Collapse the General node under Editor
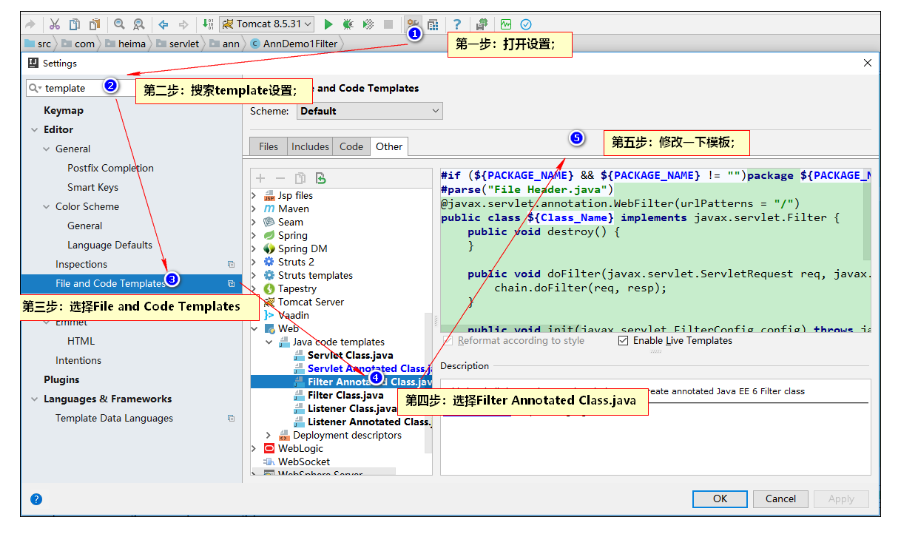 point(46,149)
